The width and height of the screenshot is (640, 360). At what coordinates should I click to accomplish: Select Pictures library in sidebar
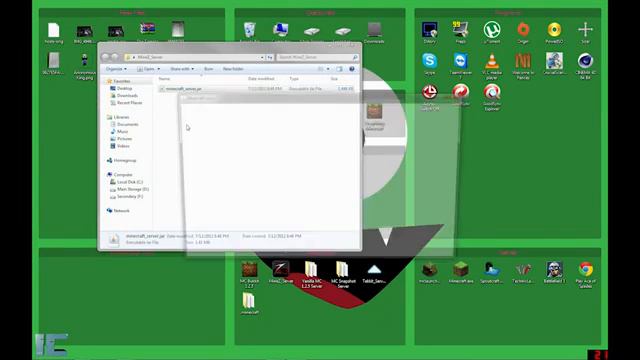tap(124, 139)
